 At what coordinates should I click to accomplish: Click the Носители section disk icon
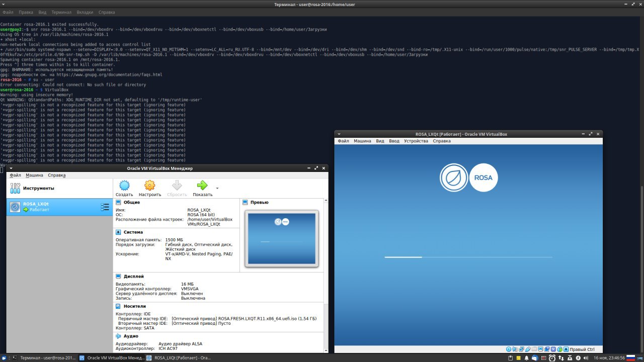pos(118,306)
